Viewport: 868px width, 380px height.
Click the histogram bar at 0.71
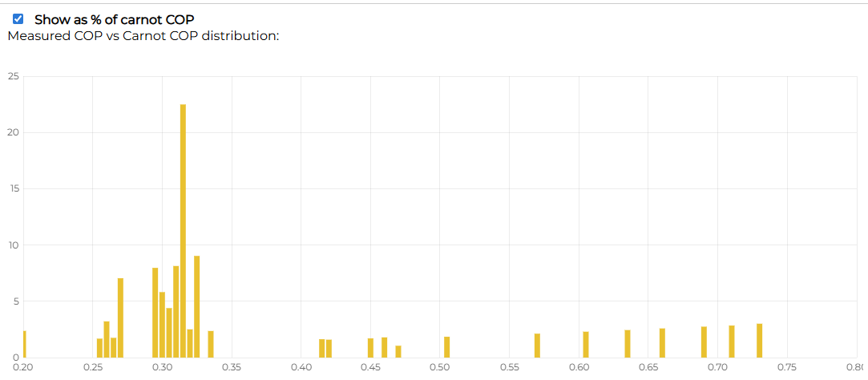(732, 342)
